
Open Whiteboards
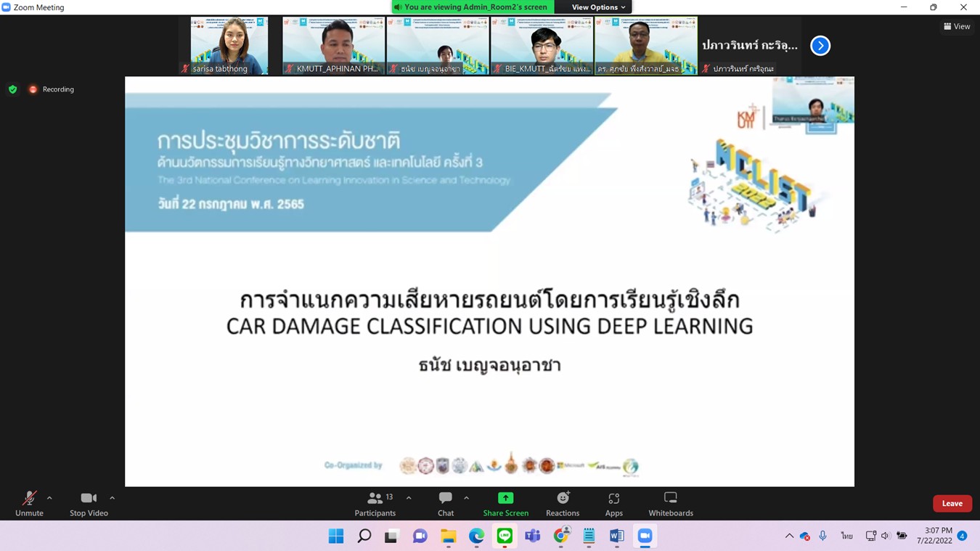pos(671,503)
